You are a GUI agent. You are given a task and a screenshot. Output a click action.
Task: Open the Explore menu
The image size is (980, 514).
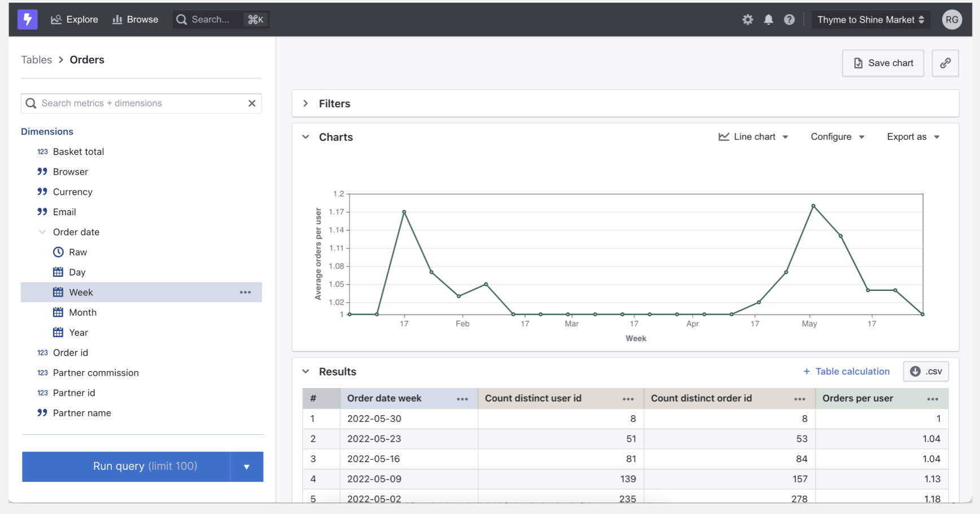[74, 19]
